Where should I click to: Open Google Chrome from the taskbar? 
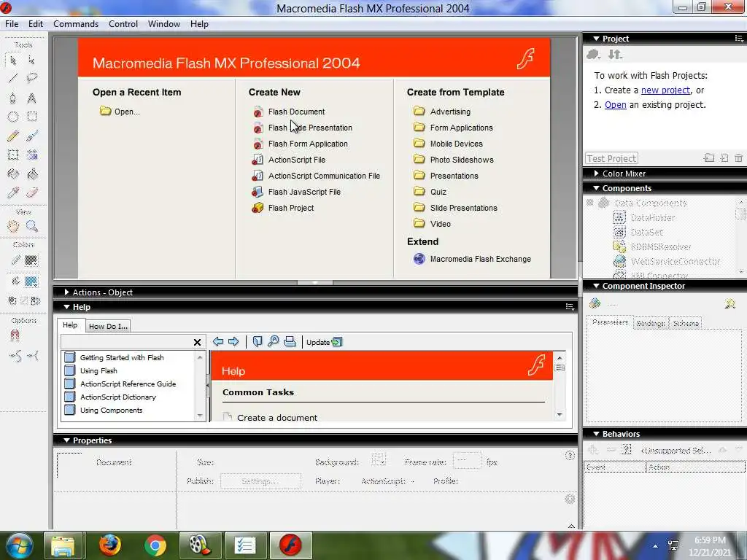coord(155,545)
